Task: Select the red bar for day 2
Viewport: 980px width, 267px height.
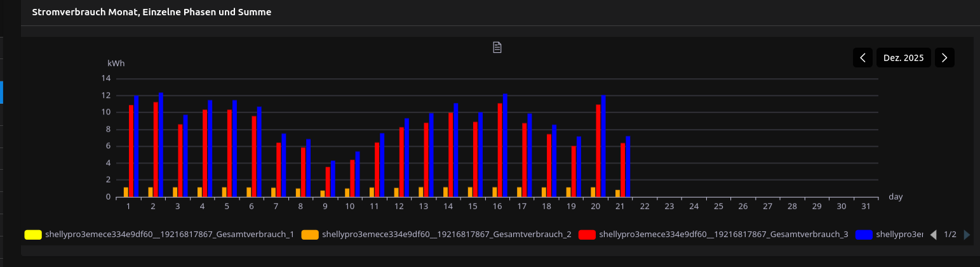Action: tap(156, 150)
